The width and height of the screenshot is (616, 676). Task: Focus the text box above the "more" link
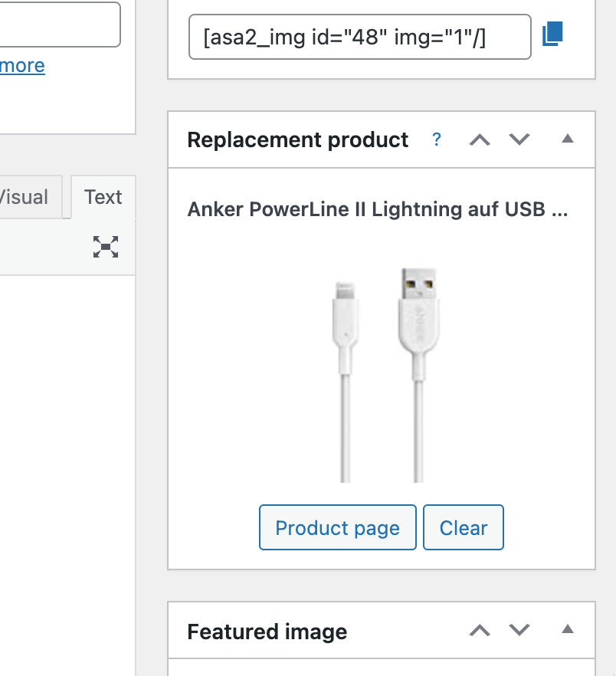[x=59, y=25]
